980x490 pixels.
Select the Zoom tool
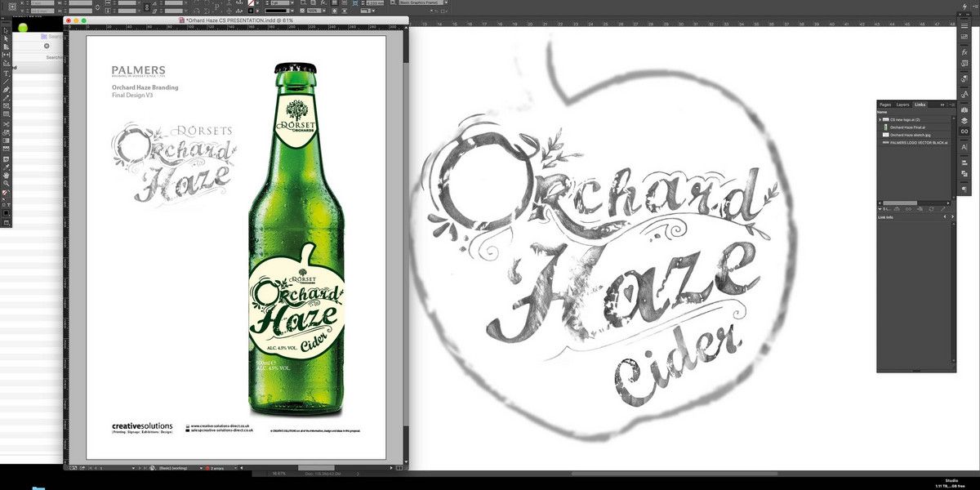coord(7,183)
